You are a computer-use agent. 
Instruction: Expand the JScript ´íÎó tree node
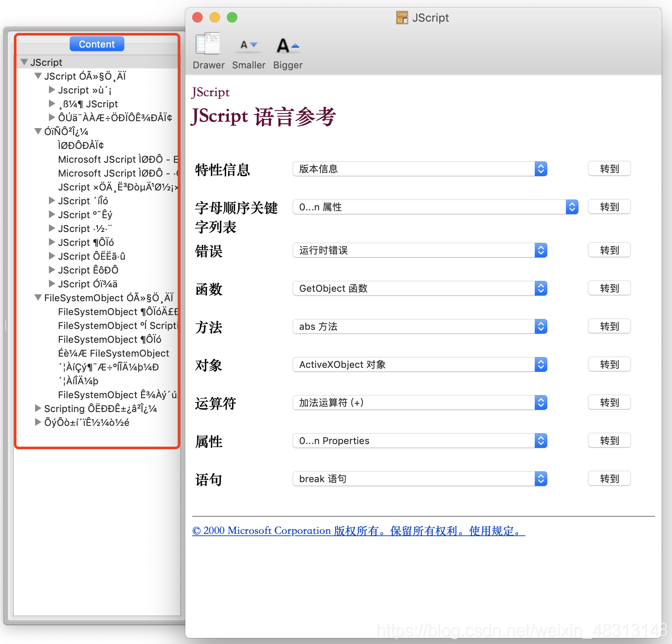point(52,200)
